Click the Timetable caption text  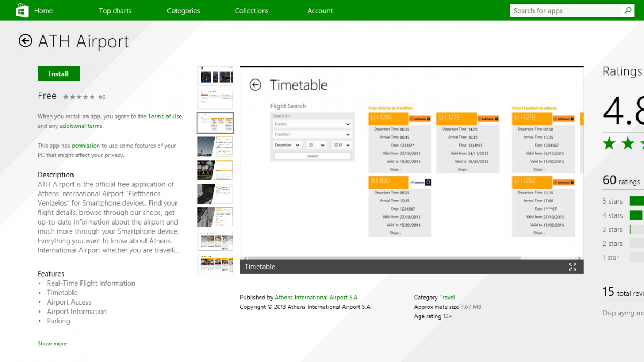[260, 266]
